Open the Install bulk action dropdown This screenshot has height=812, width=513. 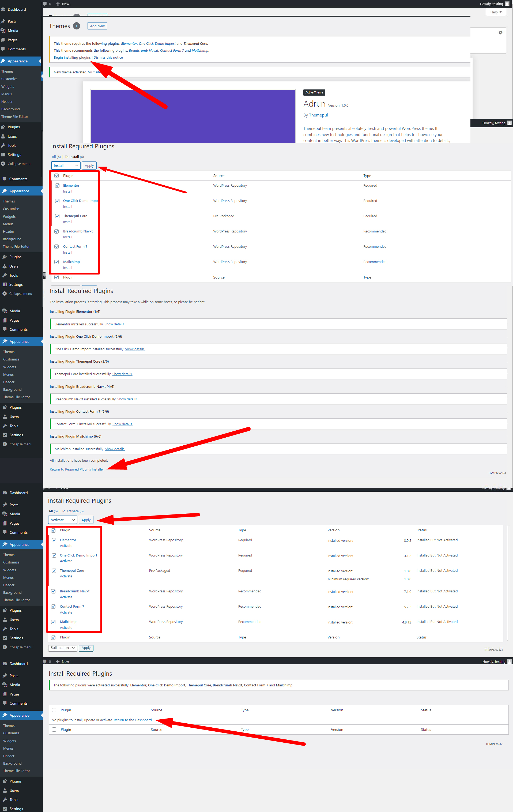(x=66, y=166)
